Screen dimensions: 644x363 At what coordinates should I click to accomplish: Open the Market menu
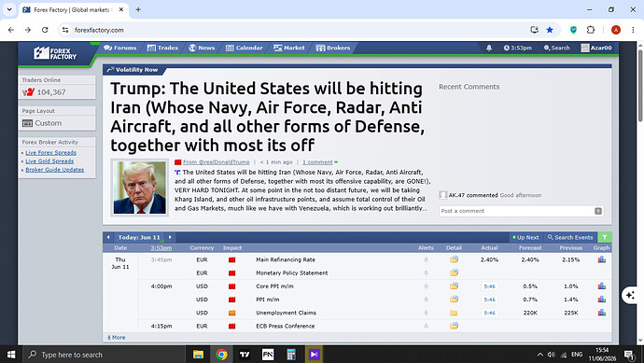[x=289, y=48]
